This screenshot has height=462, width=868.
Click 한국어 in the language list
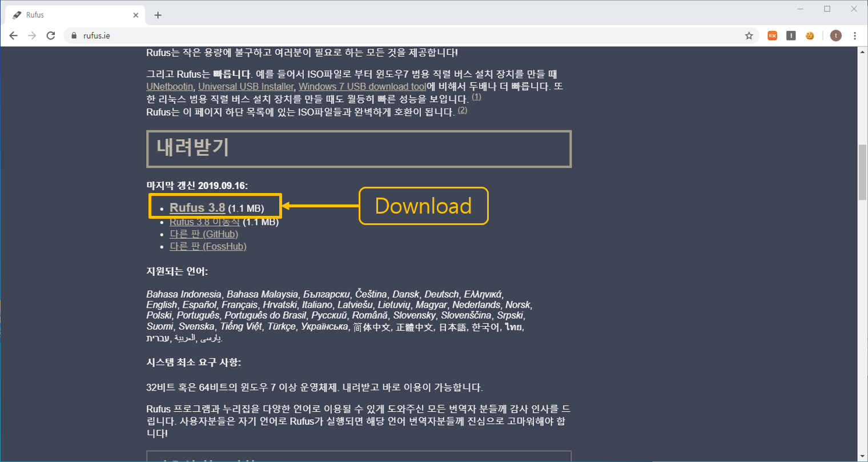(x=486, y=327)
